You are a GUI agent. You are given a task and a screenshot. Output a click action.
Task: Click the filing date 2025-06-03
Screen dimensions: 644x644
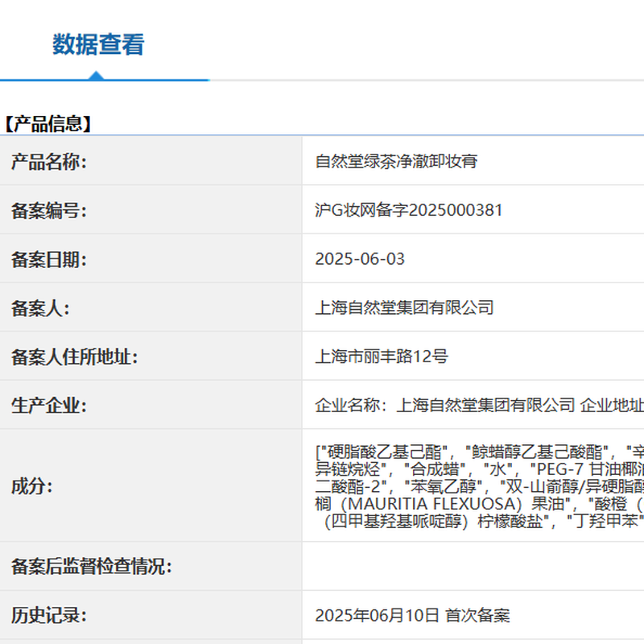click(360, 258)
